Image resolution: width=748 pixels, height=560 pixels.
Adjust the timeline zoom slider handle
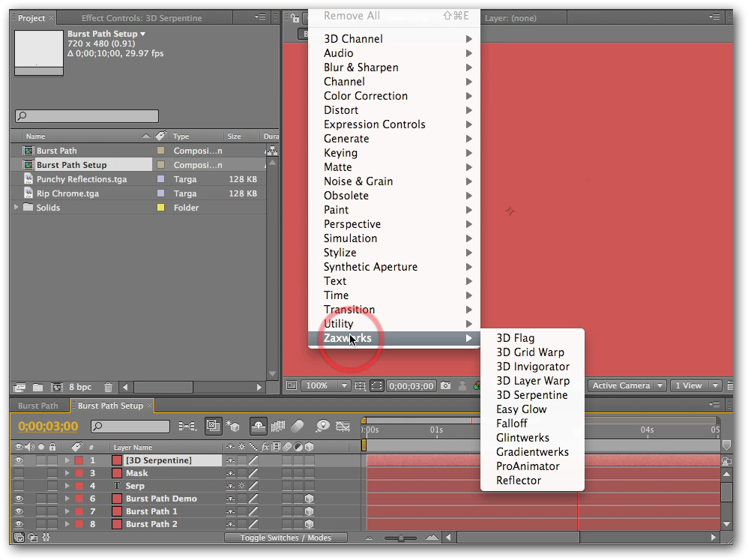[401, 538]
